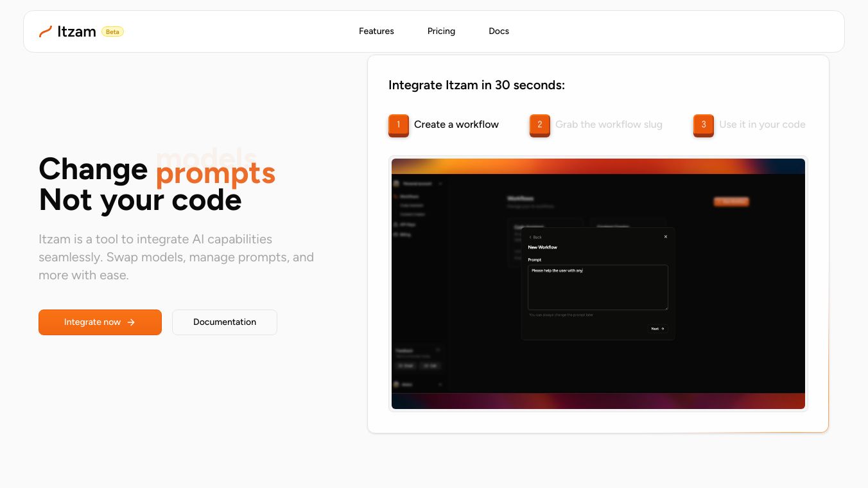The width and height of the screenshot is (868, 488).
Task: Click the Prompt text box in the demo
Action: 598,288
